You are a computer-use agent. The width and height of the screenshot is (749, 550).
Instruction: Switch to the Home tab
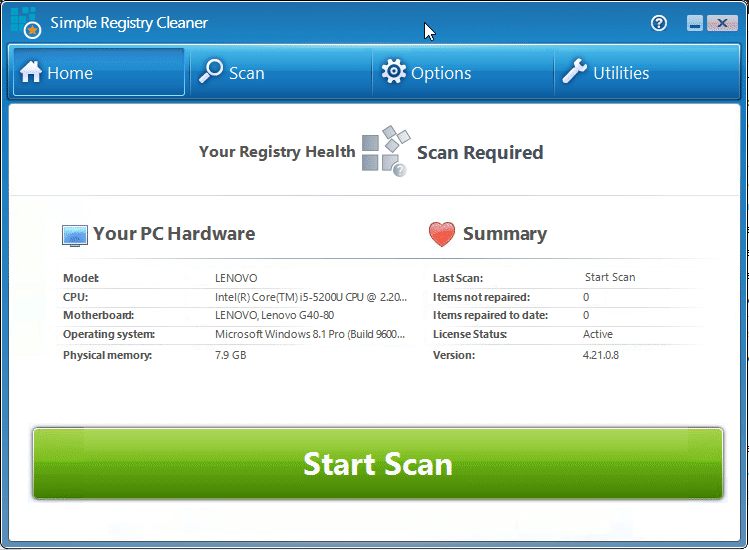click(x=99, y=72)
